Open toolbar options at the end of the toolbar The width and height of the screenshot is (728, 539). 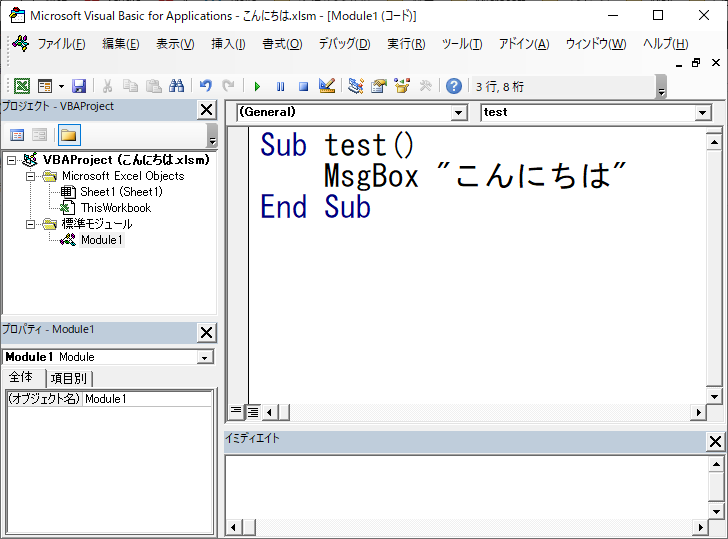pyautogui.click(x=662, y=87)
